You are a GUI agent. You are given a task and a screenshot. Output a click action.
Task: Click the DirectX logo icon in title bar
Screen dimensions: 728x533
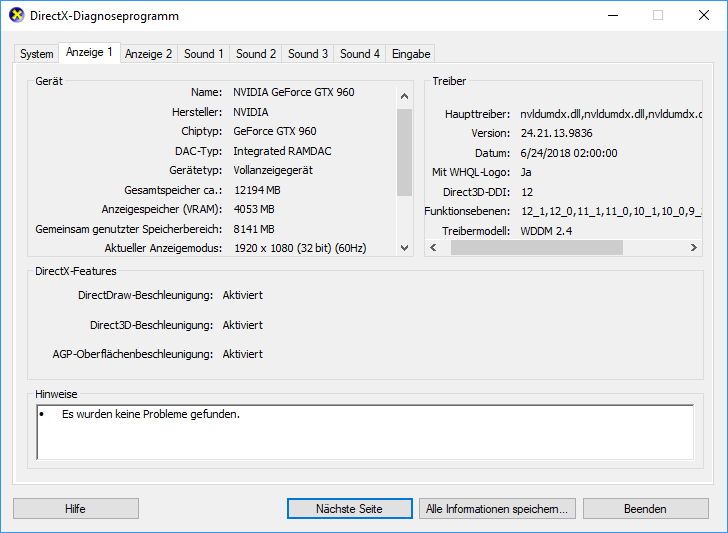coord(17,15)
